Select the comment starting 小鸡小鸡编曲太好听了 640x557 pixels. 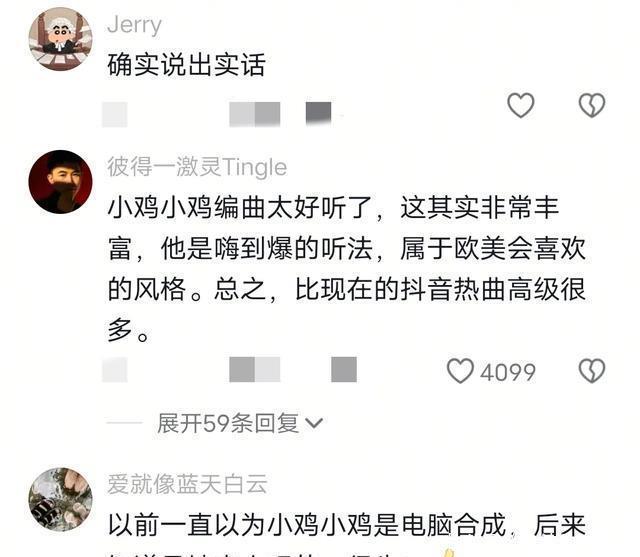[x=347, y=269]
